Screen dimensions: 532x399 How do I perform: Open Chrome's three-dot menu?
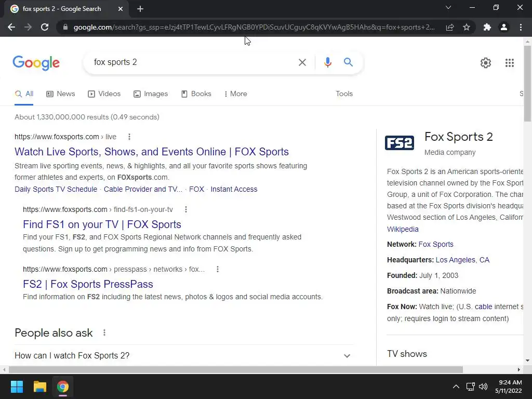pos(521,27)
